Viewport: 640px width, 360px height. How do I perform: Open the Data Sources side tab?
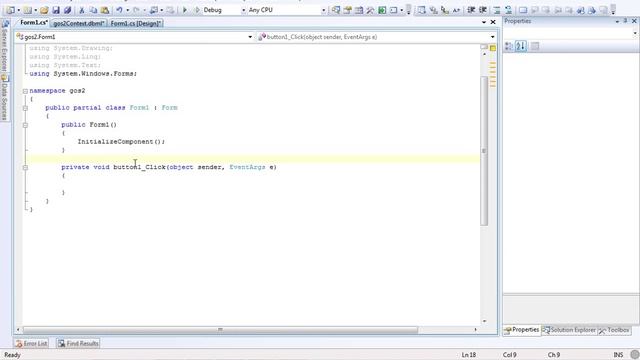[x=4, y=98]
